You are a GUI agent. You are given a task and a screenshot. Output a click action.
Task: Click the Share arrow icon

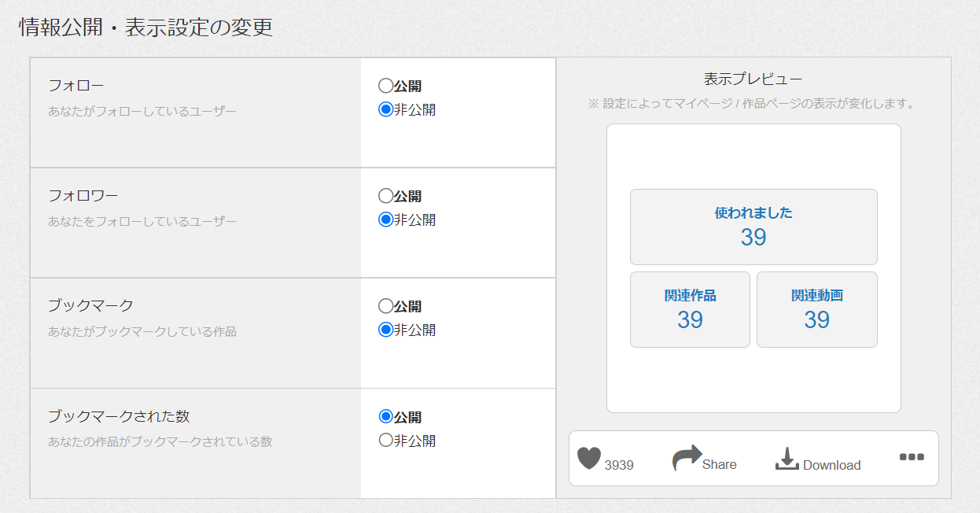pos(686,458)
